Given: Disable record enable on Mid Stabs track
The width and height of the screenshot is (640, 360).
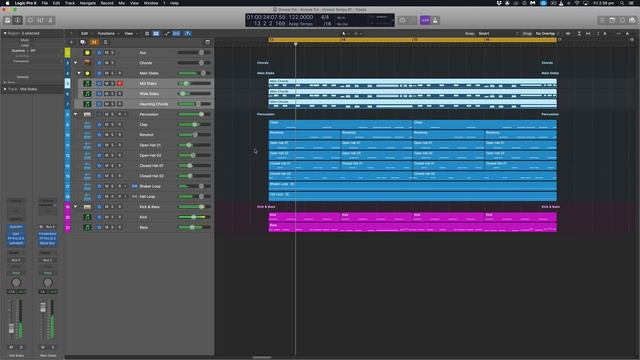Looking at the screenshot, I should click(120, 83).
